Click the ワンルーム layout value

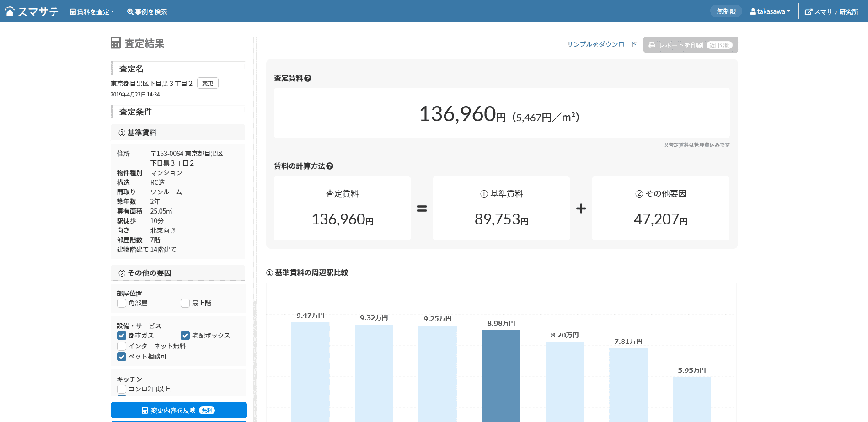pyautogui.click(x=166, y=192)
